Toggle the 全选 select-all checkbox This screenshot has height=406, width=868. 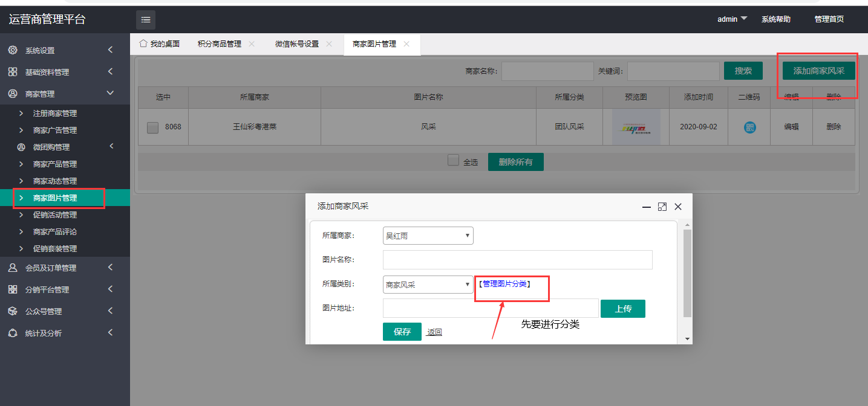click(x=453, y=160)
